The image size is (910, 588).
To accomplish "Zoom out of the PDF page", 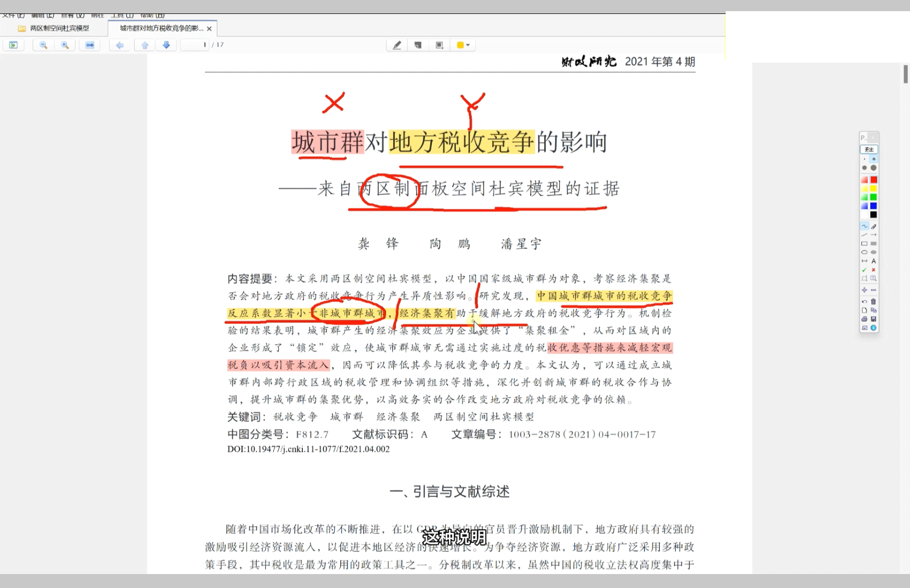I will tap(43, 45).
